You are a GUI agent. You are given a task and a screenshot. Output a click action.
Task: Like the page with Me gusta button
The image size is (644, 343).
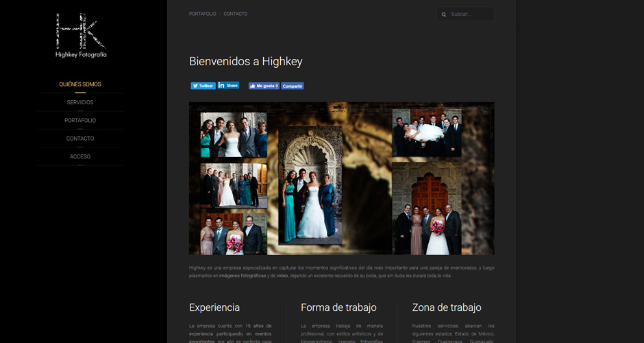(264, 86)
